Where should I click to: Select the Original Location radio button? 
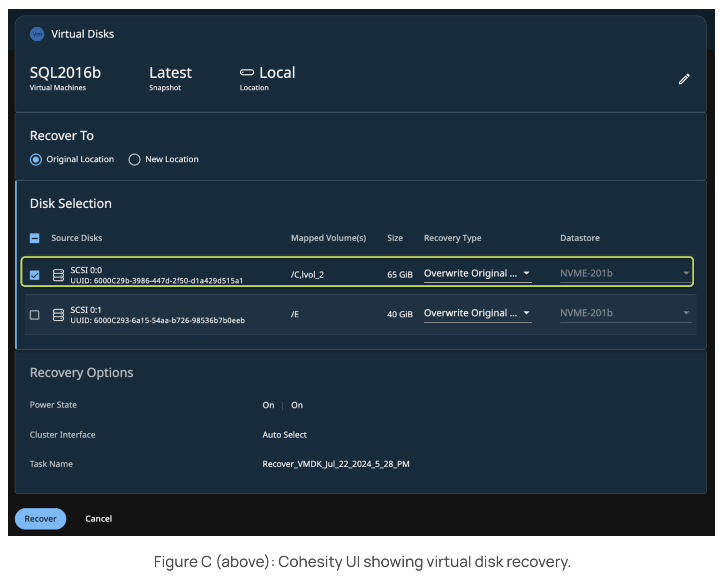pos(36,160)
